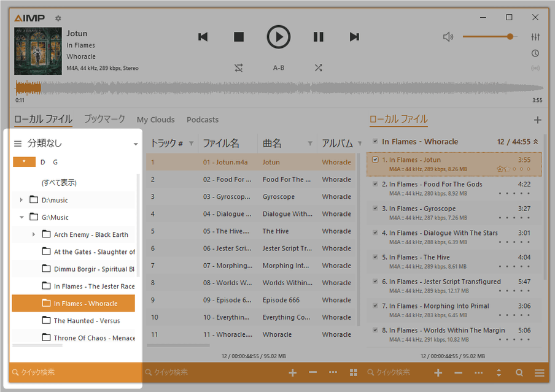This screenshot has height=392, width=555.
Task: Open the scheduler clock icon
Action: 535,53
